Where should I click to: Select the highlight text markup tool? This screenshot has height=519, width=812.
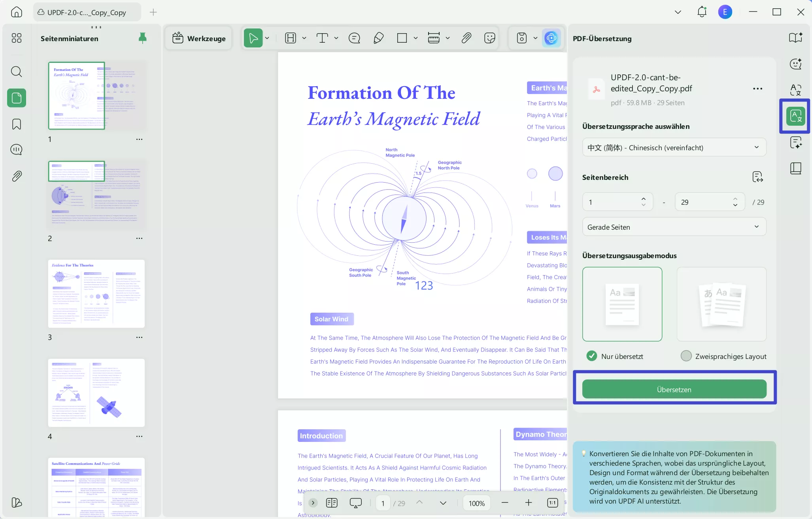[x=291, y=38]
